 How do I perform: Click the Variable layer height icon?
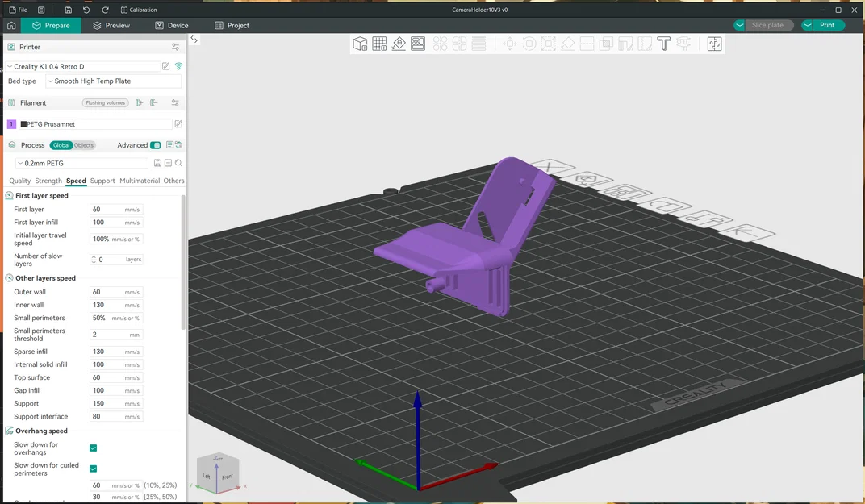pyautogui.click(x=478, y=44)
